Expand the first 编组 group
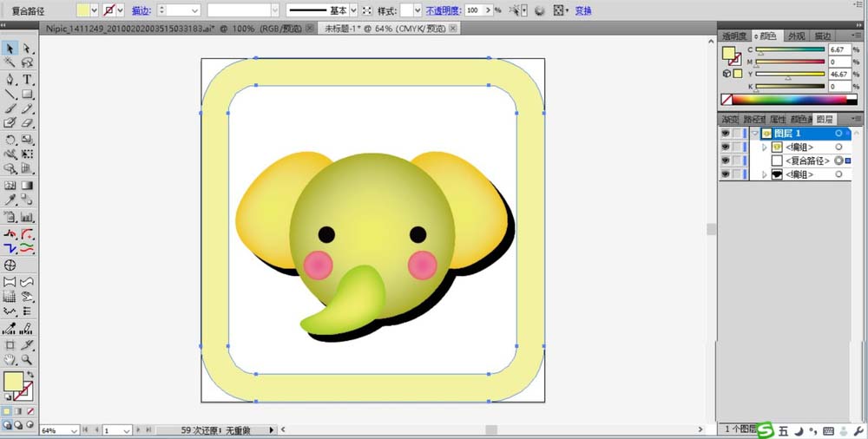This screenshot has width=868, height=439. pos(765,147)
